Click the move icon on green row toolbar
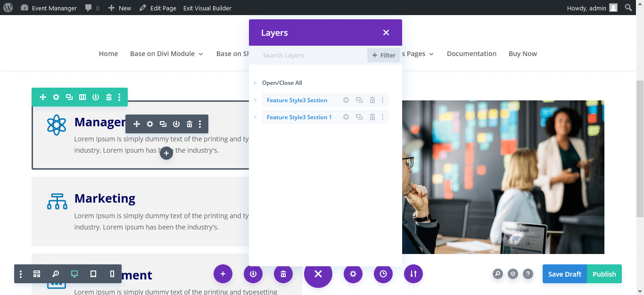Screen dimensions: 644x295 (x=43, y=97)
